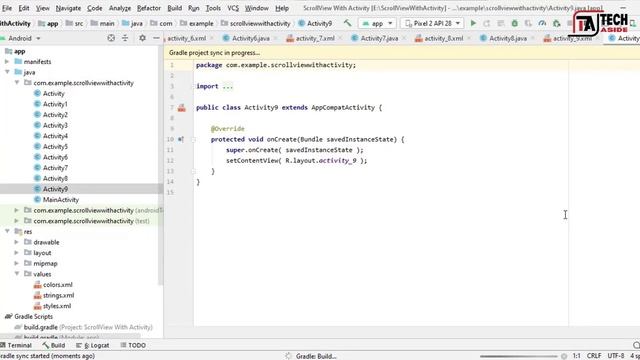The width and height of the screenshot is (640, 360).
Task: Click the Attach debugger to process icon
Action: click(x=557, y=23)
